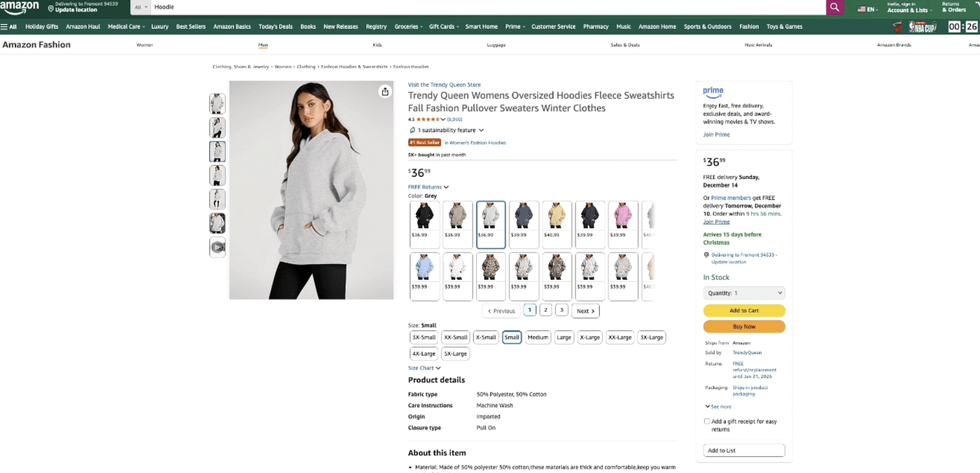Select the Medium size option
980x473 pixels.
[538, 337]
